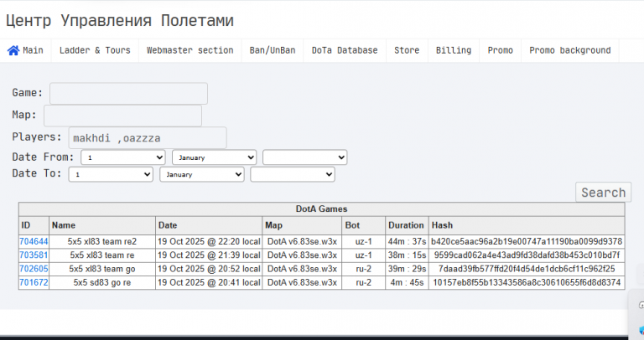Open game ID 704644 link
644x340 pixels.
point(34,241)
